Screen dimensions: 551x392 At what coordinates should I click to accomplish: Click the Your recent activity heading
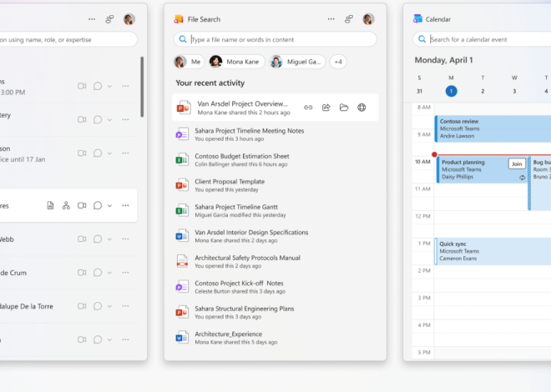tap(210, 83)
